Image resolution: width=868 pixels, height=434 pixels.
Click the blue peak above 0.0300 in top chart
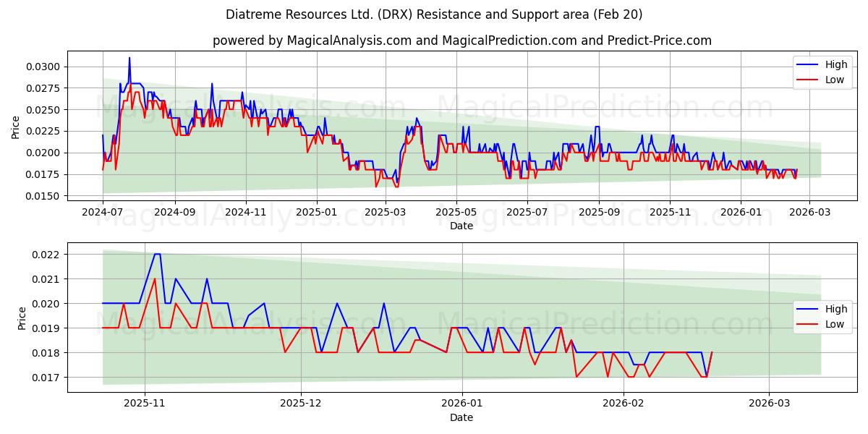[129, 58]
